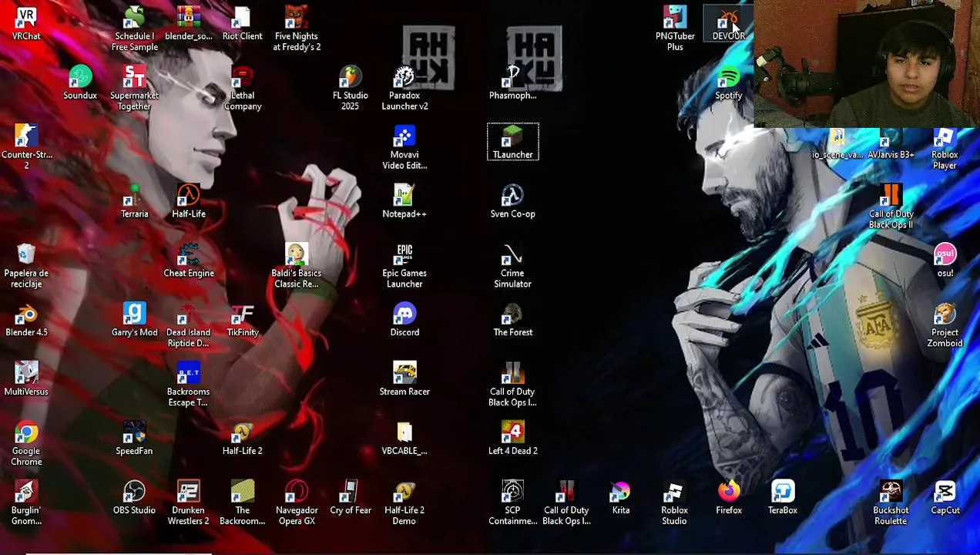
Task: Launch Sven Co-op
Action: [513, 202]
